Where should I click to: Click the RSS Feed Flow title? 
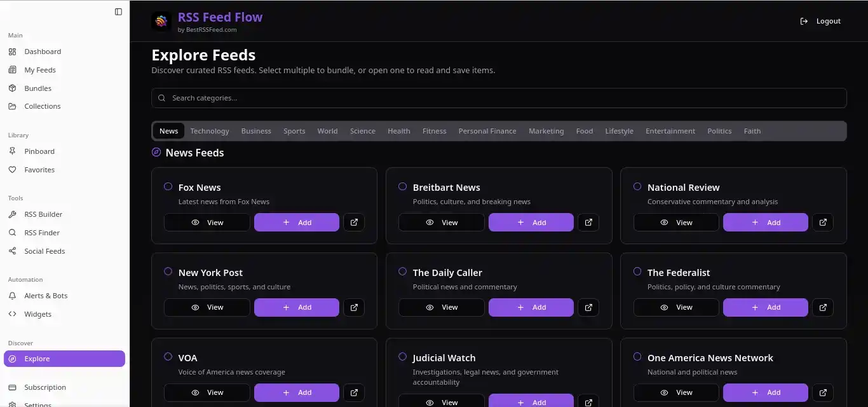(x=220, y=17)
